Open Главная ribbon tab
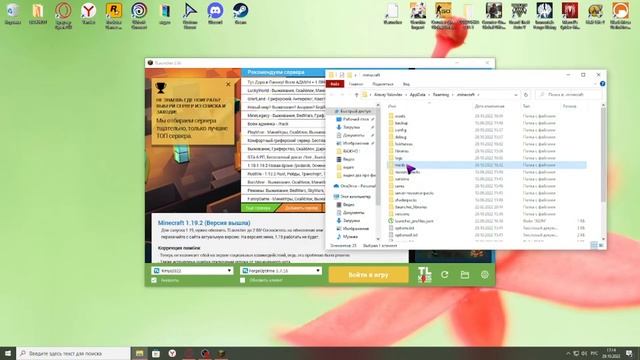Image resolution: width=640 pixels, height=360 pixels. [x=356, y=84]
